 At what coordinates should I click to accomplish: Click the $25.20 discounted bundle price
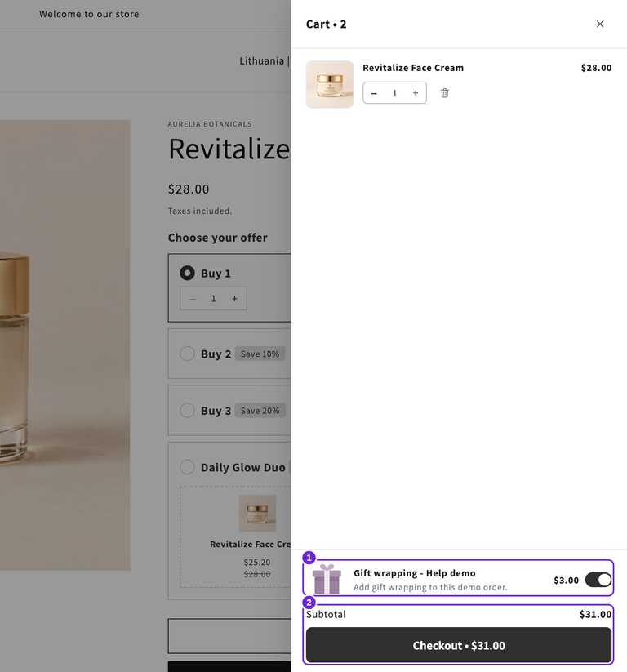257,562
